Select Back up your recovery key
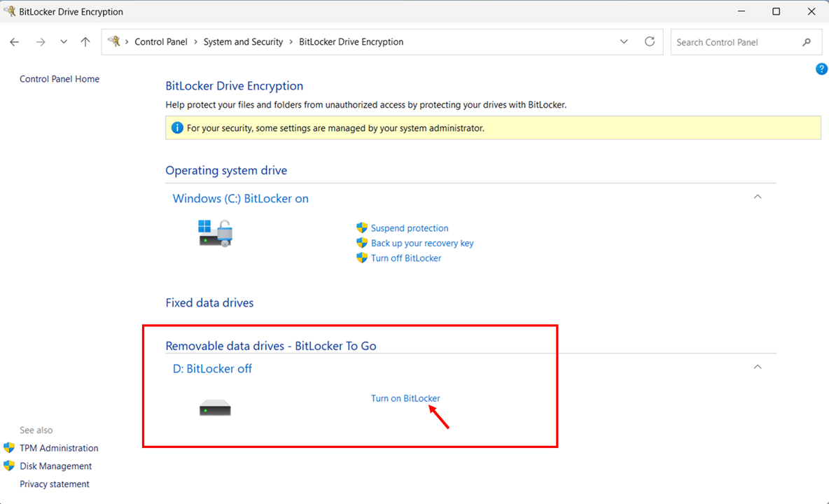The image size is (829, 504). pyautogui.click(x=422, y=243)
